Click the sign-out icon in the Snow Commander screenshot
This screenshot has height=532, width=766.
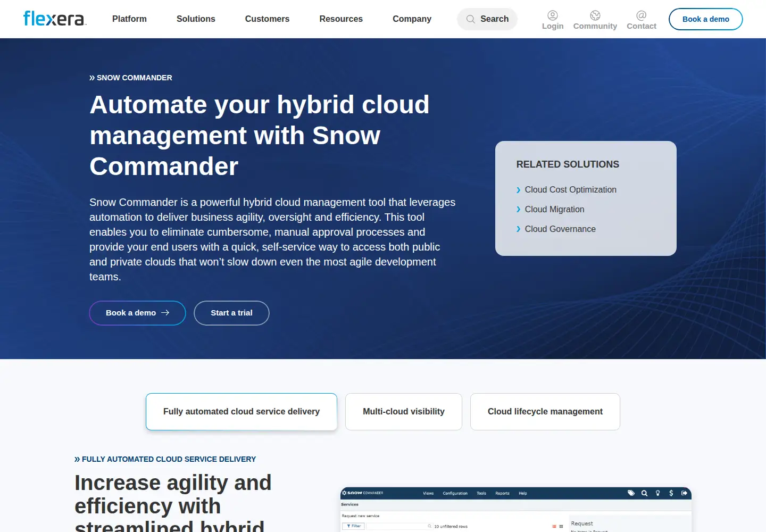(684, 493)
